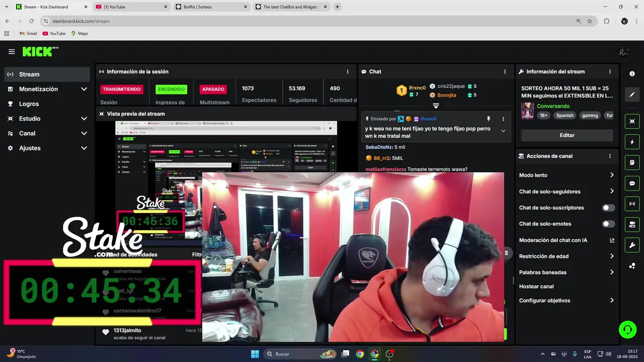Open the Chat panel three-dot menu

tap(505, 72)
